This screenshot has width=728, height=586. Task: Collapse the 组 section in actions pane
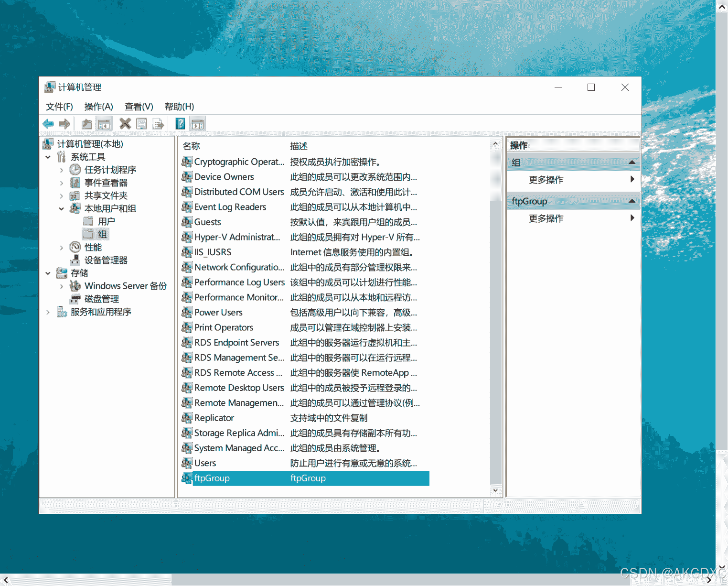click(x=632, y=163)
